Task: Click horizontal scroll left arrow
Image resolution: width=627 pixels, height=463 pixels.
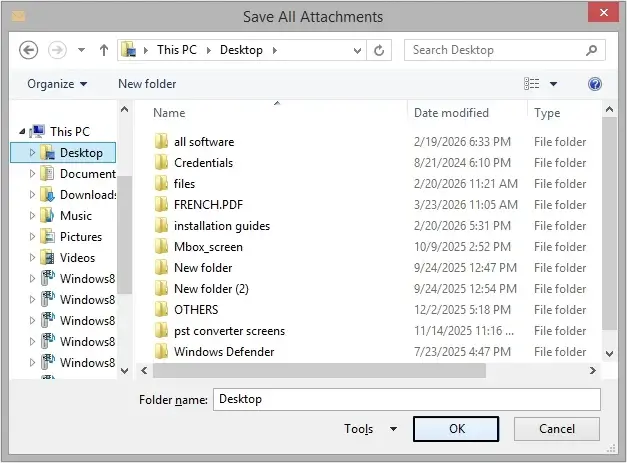Action: [144, 371]
